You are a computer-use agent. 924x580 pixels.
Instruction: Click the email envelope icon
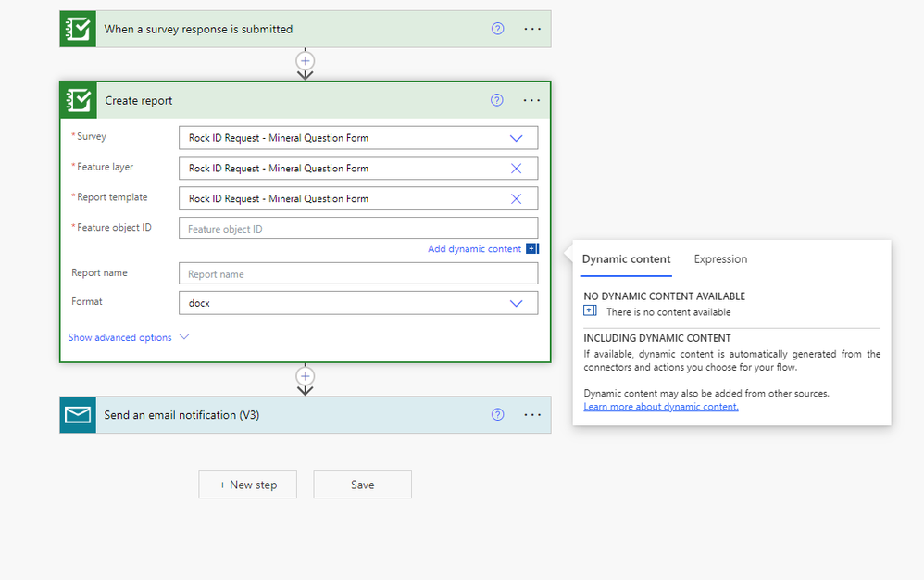(x=78, y=415)
